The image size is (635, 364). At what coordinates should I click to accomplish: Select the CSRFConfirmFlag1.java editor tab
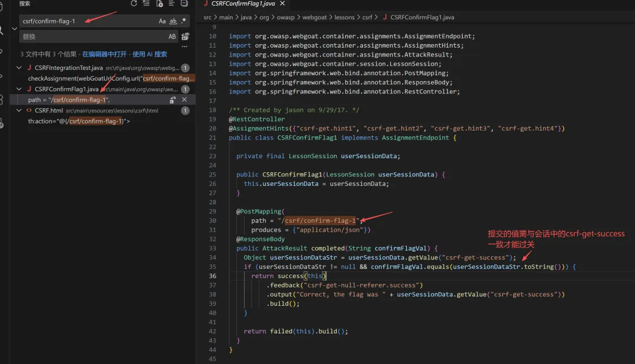click(x=243, y=4)
